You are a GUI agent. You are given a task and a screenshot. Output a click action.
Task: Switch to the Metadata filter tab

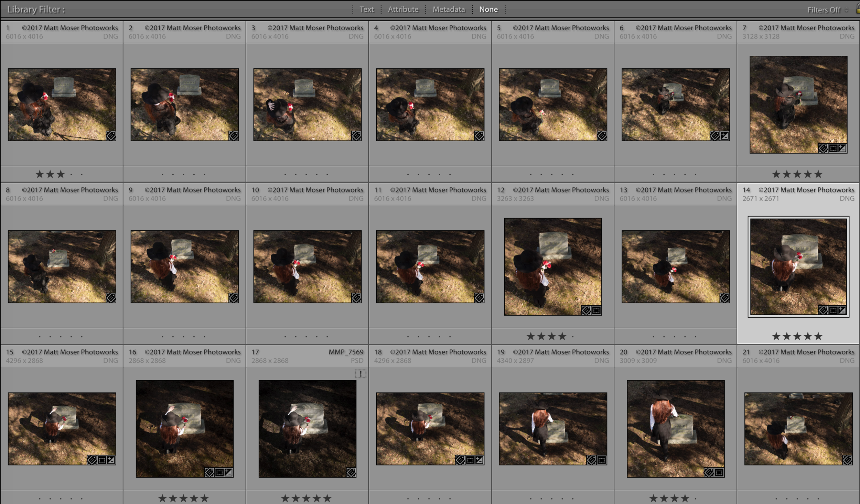tap(449, 9)
